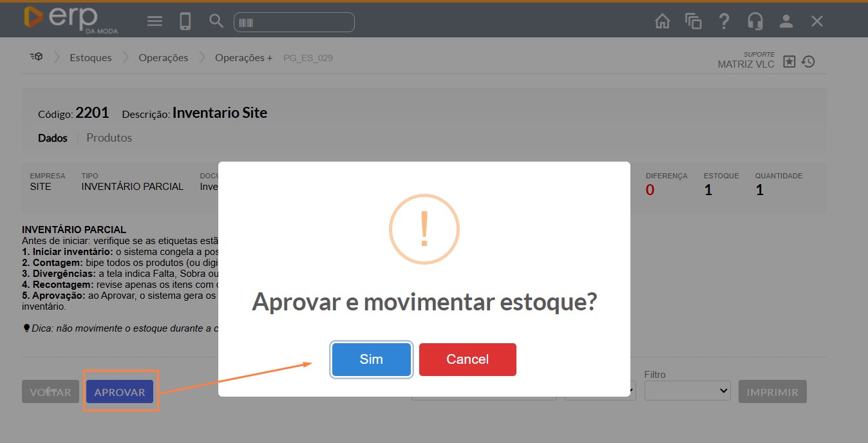Image resolution: width=868 pixels, height=443 pixels.
Task: Open support headset icon
Action: (755, 21)
